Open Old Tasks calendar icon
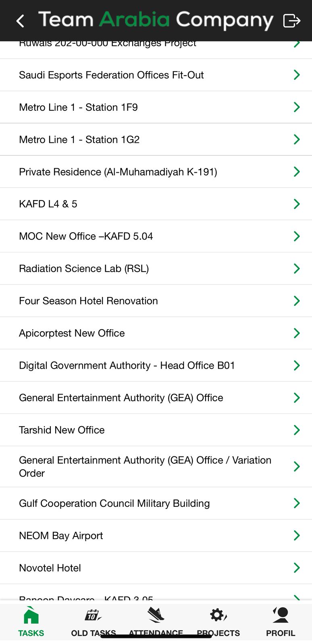312x644 pixels. click(x=93, y=615)
